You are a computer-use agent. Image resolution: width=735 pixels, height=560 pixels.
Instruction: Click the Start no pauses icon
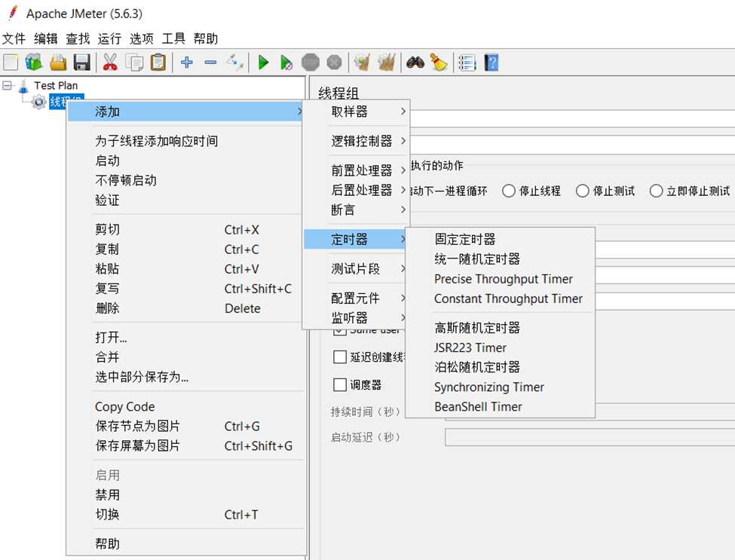click(286, 63)
